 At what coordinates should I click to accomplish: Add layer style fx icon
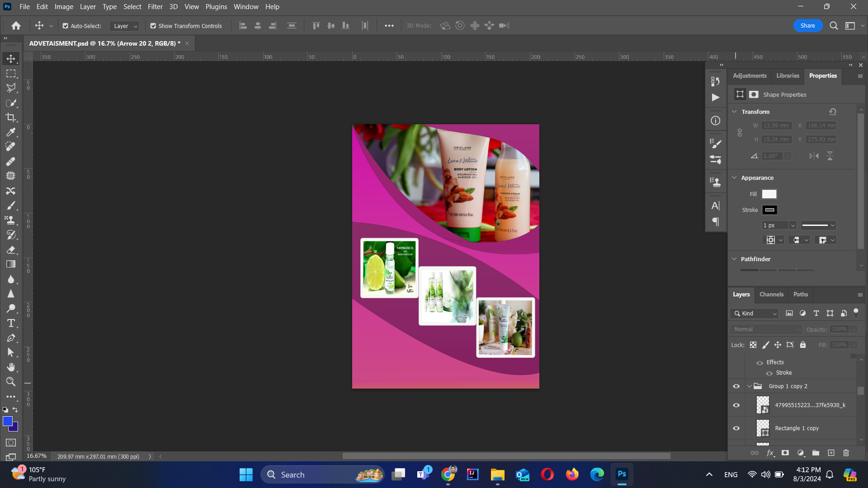(770, 453)
